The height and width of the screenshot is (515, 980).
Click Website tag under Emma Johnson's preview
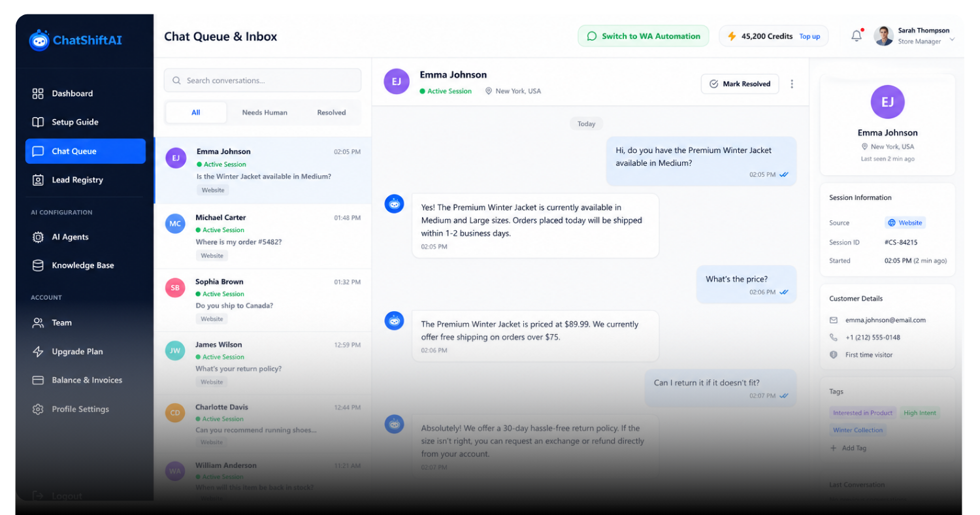tap(213, 190)
